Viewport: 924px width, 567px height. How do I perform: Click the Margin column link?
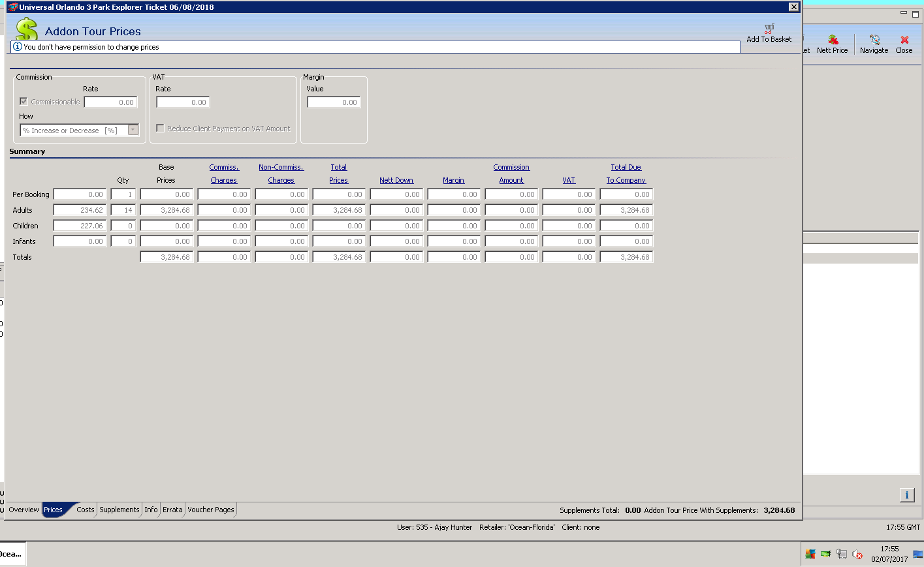tap(454, 180)
